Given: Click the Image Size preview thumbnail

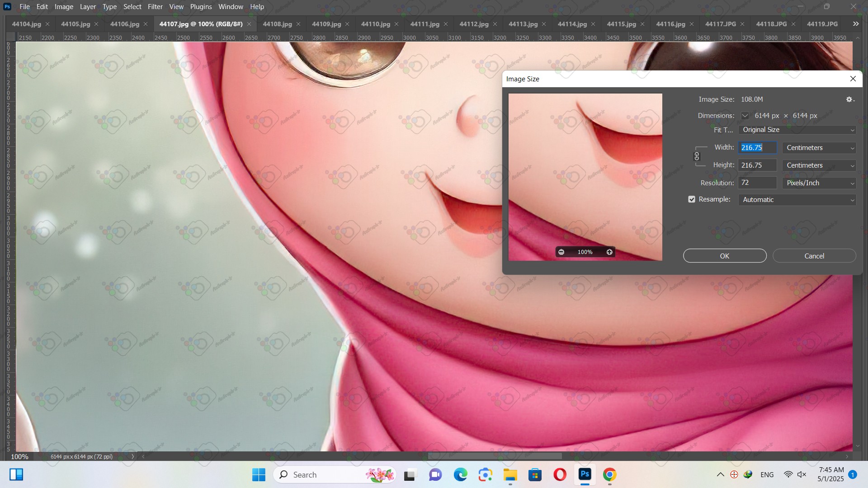Looking at the screenshot, I should [x=585, y=177].
